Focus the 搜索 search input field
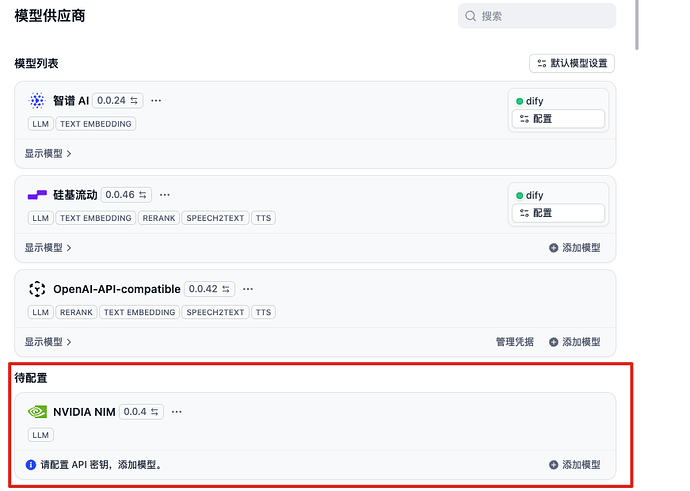Screen dimensions: 690x491 pos(545,16)
